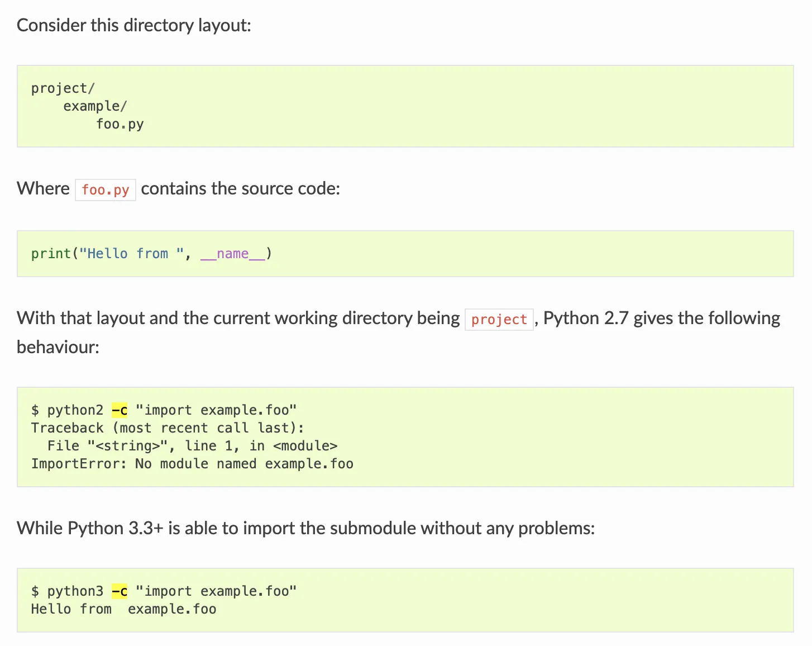
Task: Click the "Hello from " string literal
Action: (131, 254)
